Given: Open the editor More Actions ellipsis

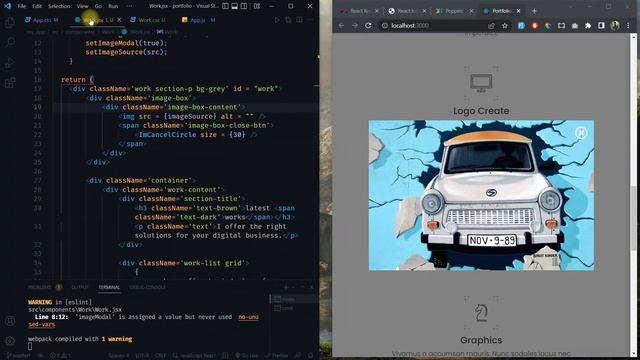Looking at the screenshot, I should tap(310, 20).
